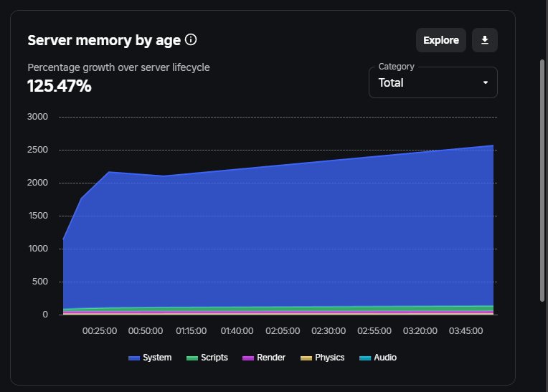The image size is (548, 392).
Task: Click the 500 y-axis label
Action: [x=40, y=282]
